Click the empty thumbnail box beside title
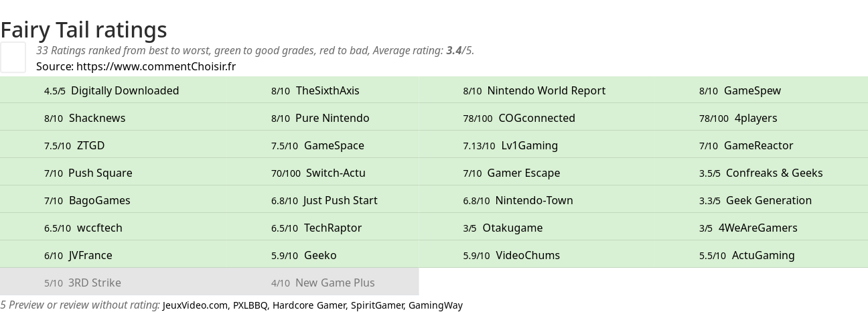This screenshot has height=312, width=868. [x=13, y=57]
